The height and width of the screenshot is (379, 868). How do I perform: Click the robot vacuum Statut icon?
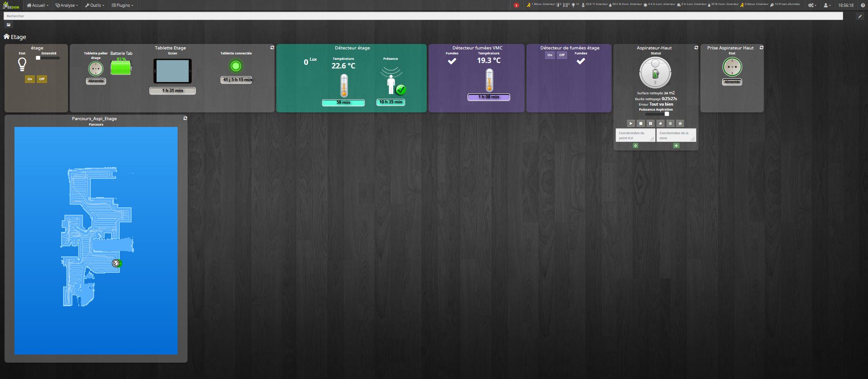655,73
